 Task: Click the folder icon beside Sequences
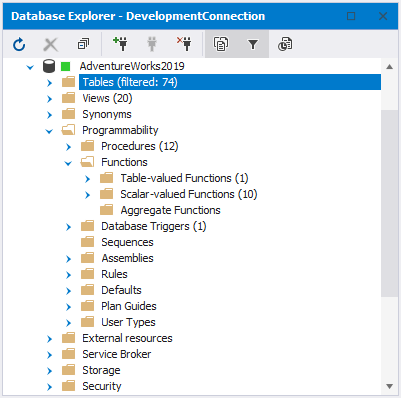[88, 242]
